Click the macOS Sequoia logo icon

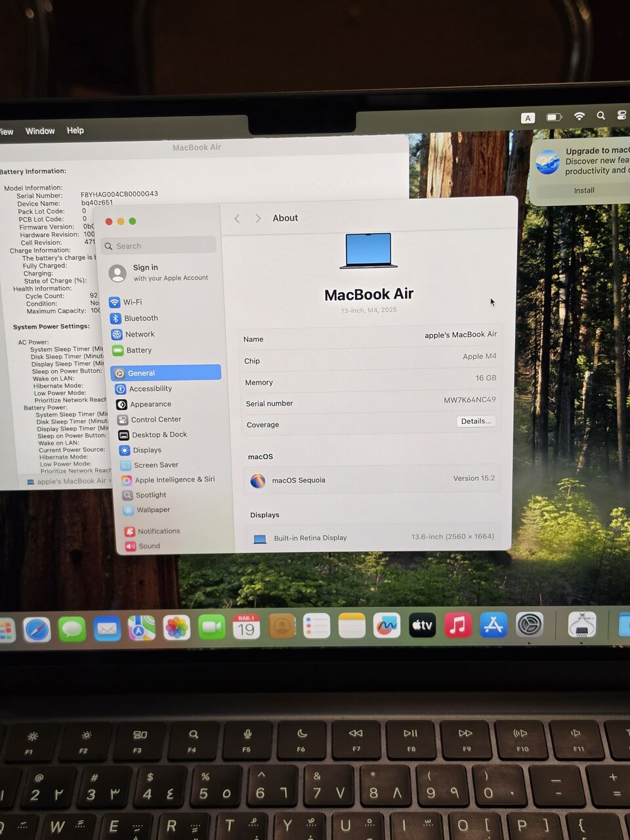258,481
